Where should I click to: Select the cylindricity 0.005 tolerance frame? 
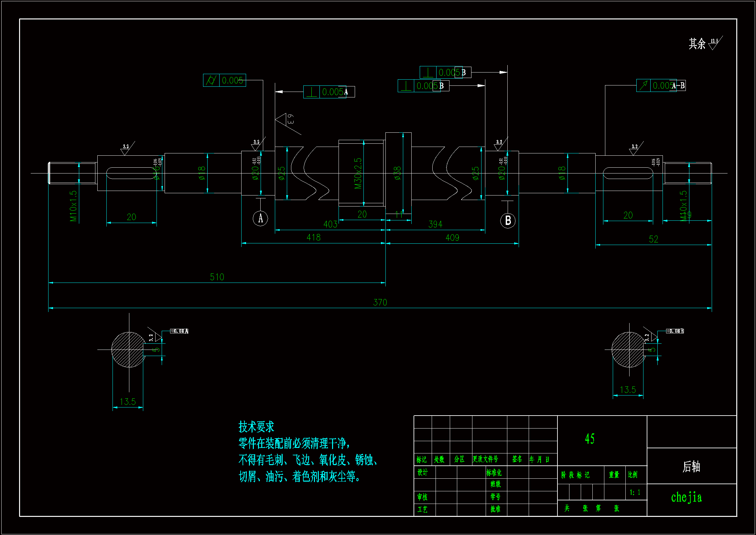click(x=224, y=81)
